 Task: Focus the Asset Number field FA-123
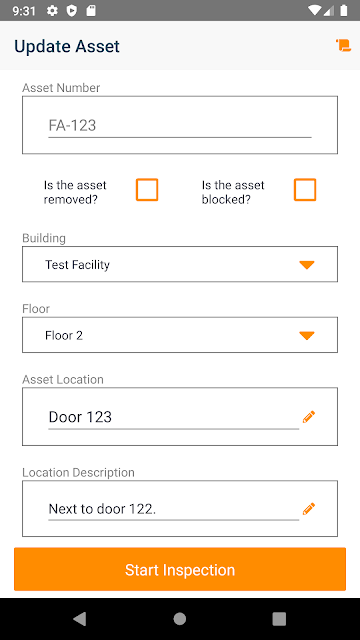pyautogui.click(x=180, y=125)
